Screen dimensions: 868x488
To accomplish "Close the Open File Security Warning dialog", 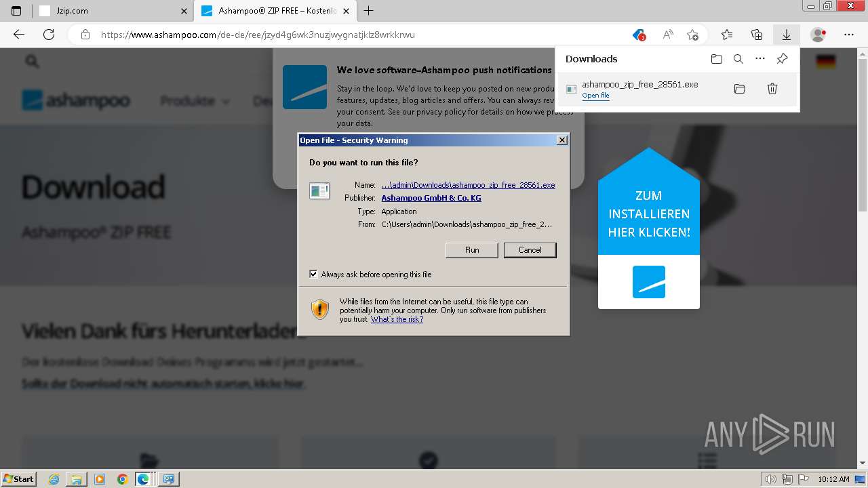I will 561,140.
